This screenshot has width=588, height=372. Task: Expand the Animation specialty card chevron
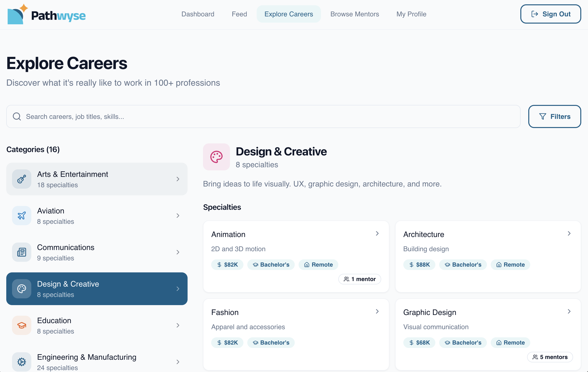click(x=377, y=233)
